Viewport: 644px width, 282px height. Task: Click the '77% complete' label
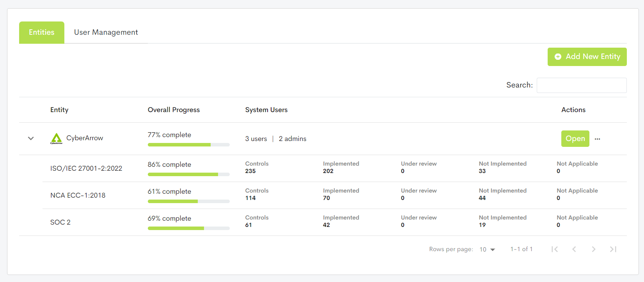[169, 135]
